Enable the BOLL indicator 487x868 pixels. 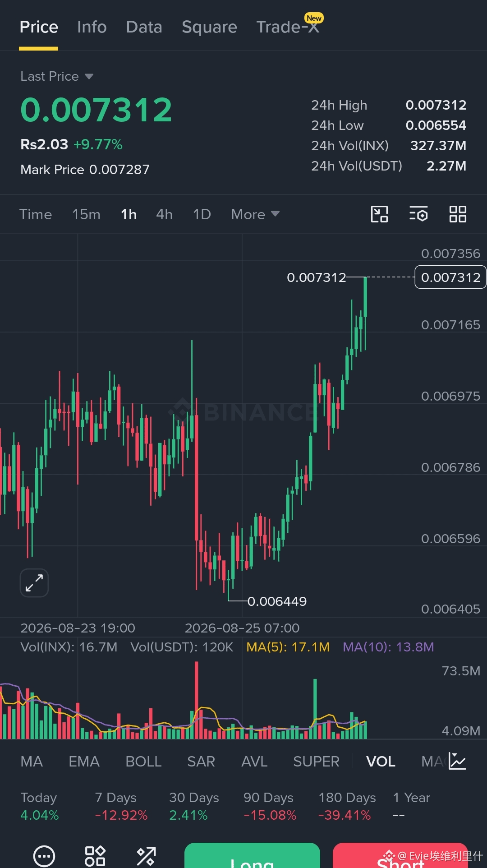143,762
